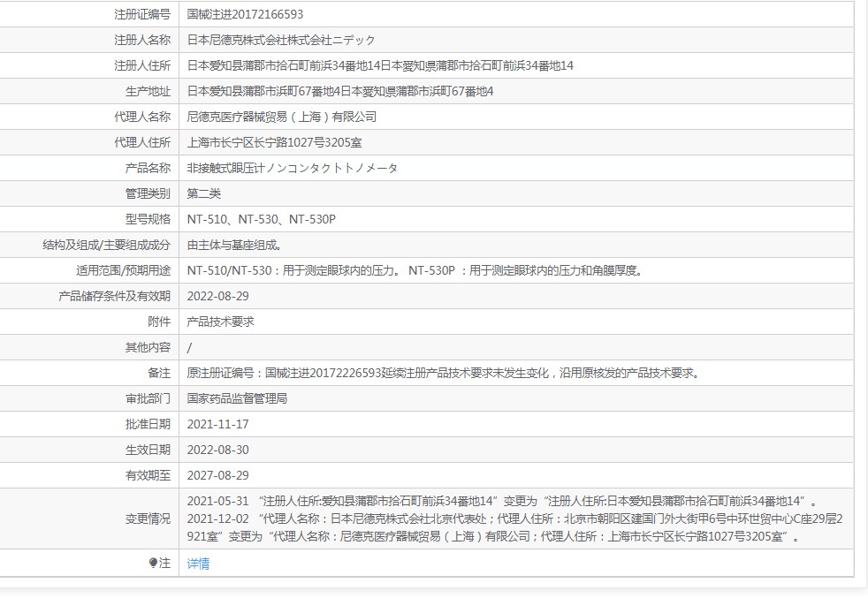Click the 批准日期 label
The height and width of the screenshot is (598, 868).
coord(148,424)
